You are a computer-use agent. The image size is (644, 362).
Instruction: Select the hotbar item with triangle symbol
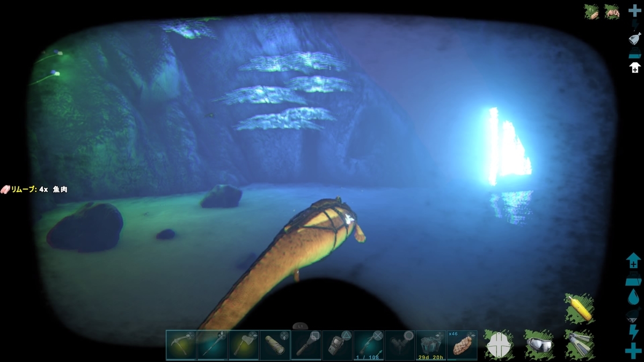click(337, 345)
